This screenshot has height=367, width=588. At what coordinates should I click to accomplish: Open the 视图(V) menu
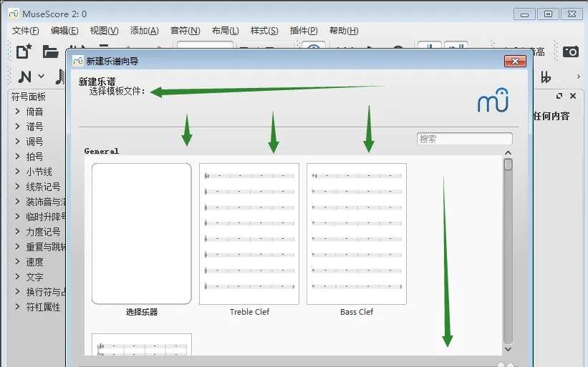(105, 31)
